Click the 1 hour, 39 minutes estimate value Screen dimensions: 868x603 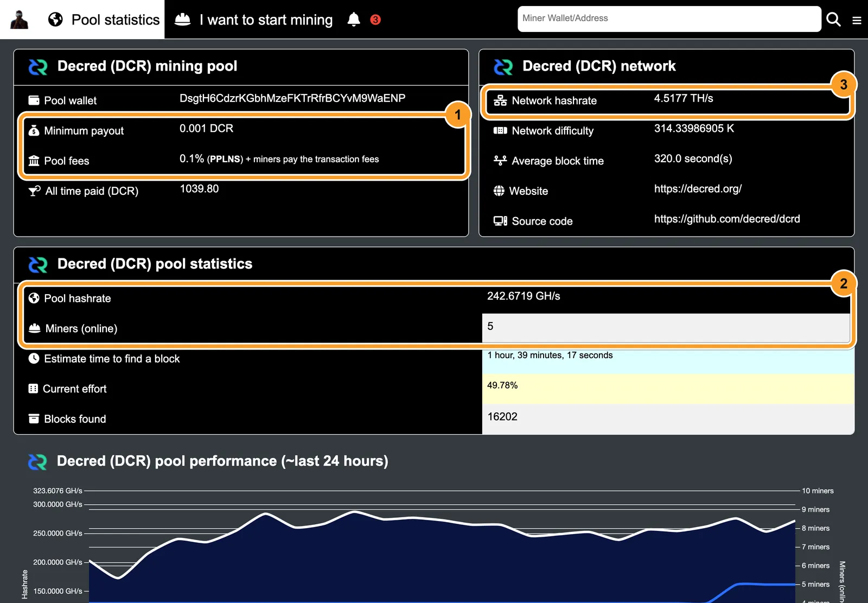(x=550, y=355)
